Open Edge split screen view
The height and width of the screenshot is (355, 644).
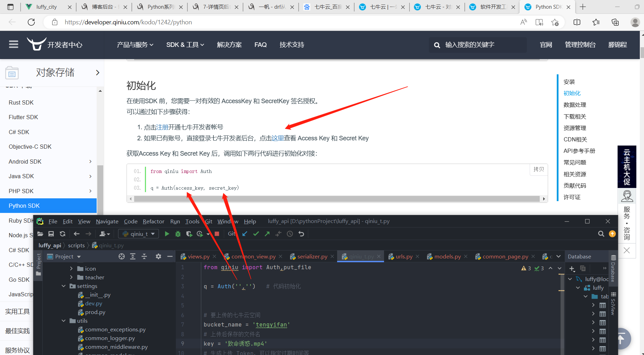tap(577, 22)
